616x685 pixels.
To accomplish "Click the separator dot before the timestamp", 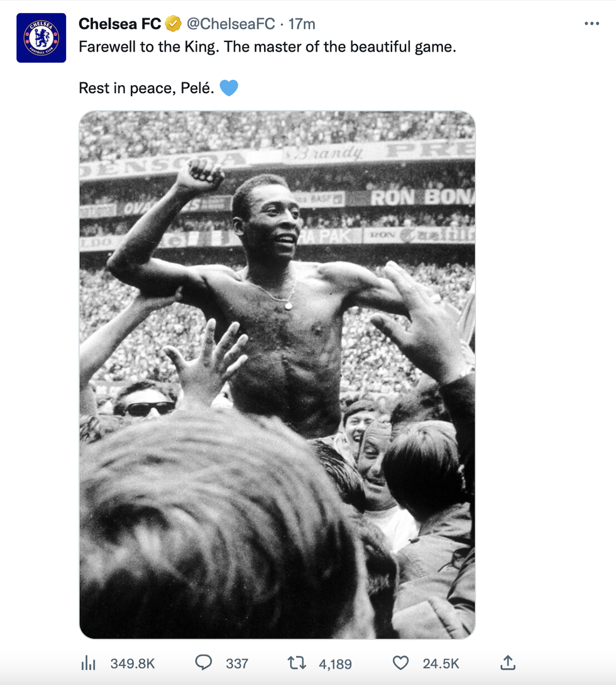I will 282,25.
